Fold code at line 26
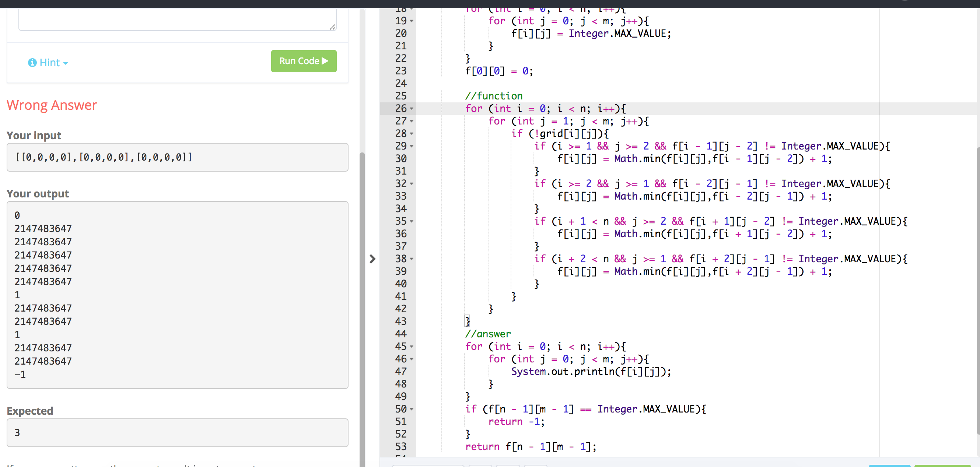The height and width of the screenshot is (467, 980). pyautogui.click(x=412, y=109)
